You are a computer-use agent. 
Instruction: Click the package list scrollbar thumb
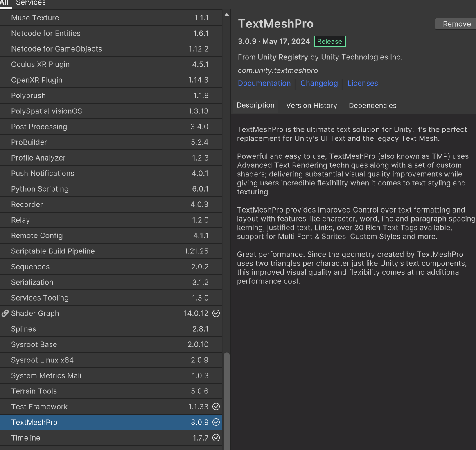pyautogui.click(x=227, y=399)
